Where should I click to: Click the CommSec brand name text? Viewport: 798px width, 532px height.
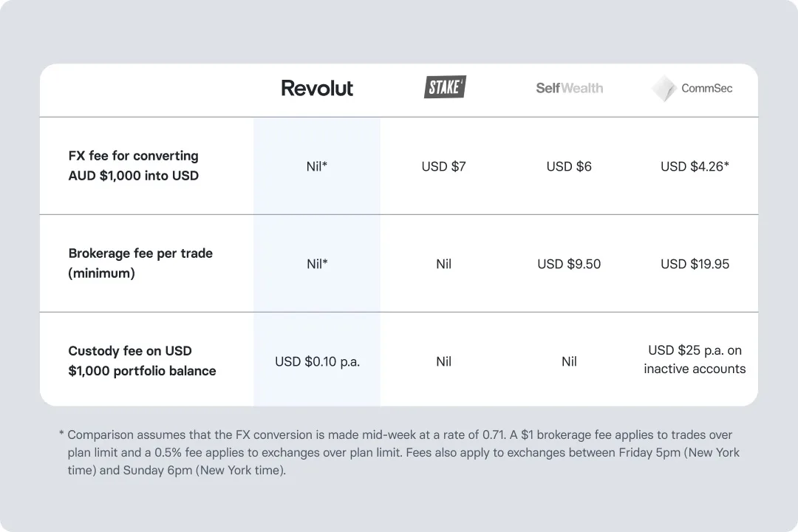(706, 89)
